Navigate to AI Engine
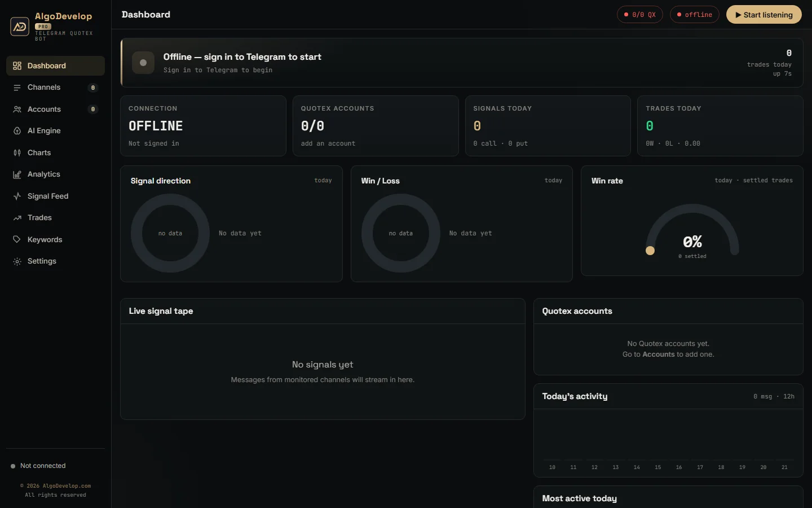 [55, 131]
